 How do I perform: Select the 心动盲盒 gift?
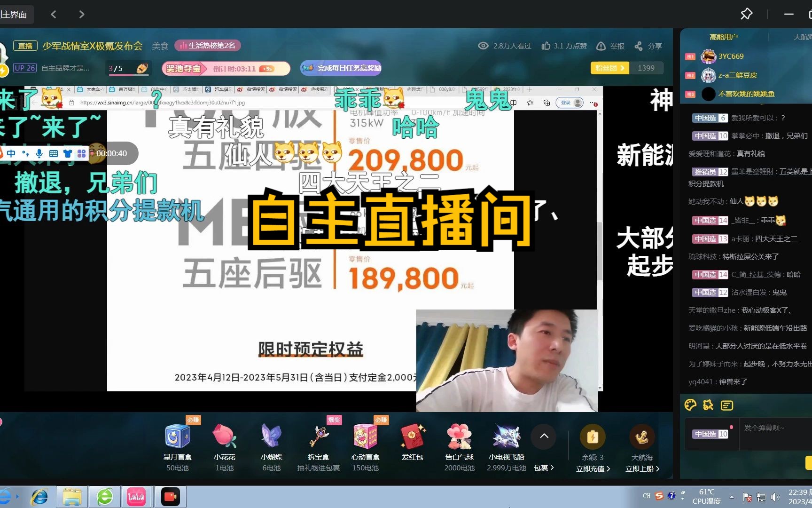366,436
